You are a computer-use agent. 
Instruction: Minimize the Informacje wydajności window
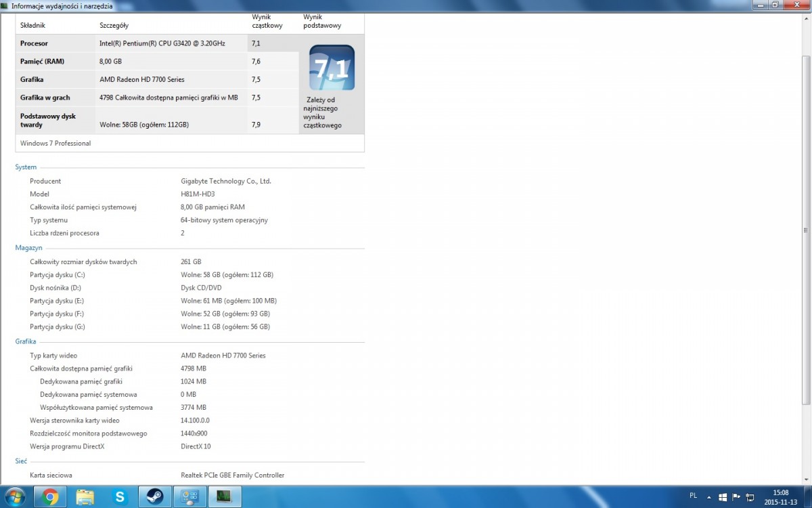pyautogui.click(x=760, y=5)
